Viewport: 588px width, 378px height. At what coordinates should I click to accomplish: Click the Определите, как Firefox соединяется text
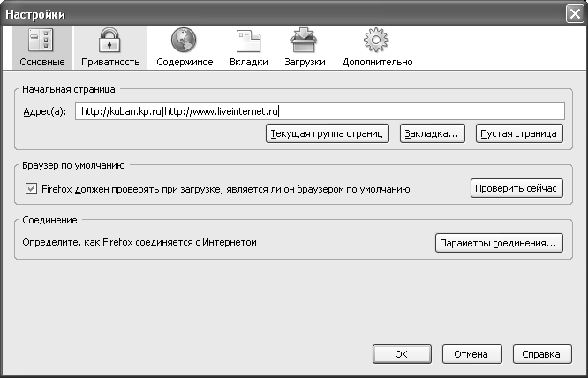coord(139,242)
